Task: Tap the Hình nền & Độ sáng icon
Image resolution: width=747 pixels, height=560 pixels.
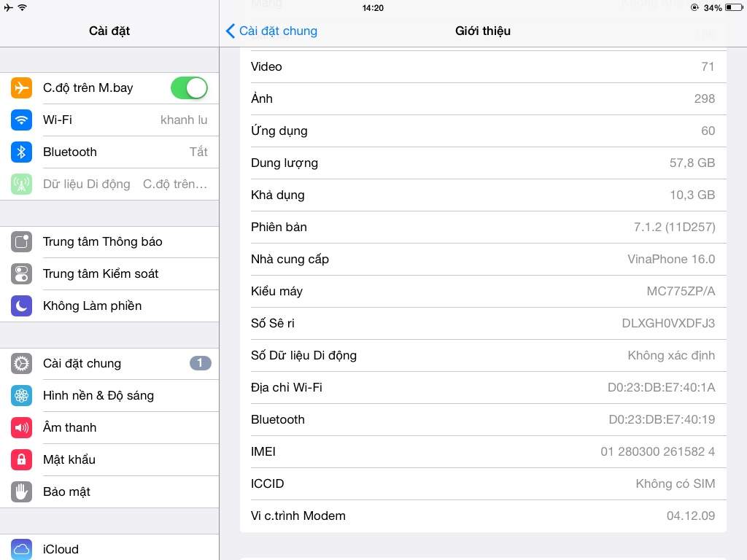Action: (21, 396)
